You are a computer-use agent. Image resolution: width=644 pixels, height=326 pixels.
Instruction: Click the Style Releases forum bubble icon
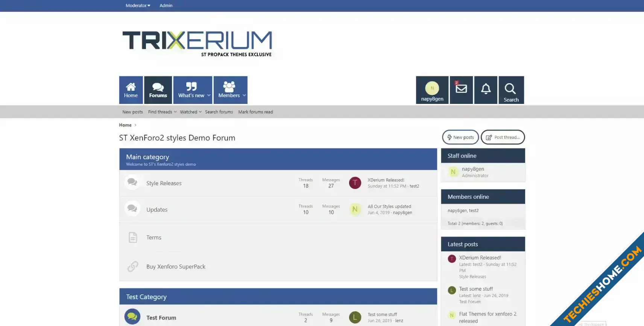point(132,182)
